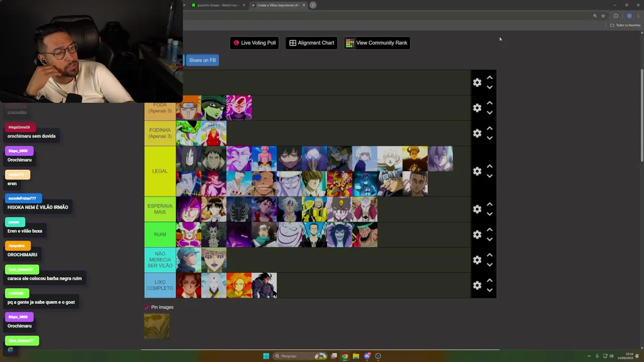Image resolution: width=644 pixels, height=362 pixels.
Task: Open settings gear for the RUIM tier row
Action: 477,235
